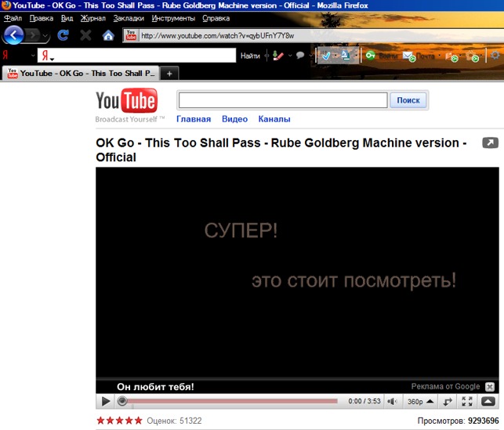
Task: Enter fullscreen with the four-arrows icon
Action: [467, 401]
